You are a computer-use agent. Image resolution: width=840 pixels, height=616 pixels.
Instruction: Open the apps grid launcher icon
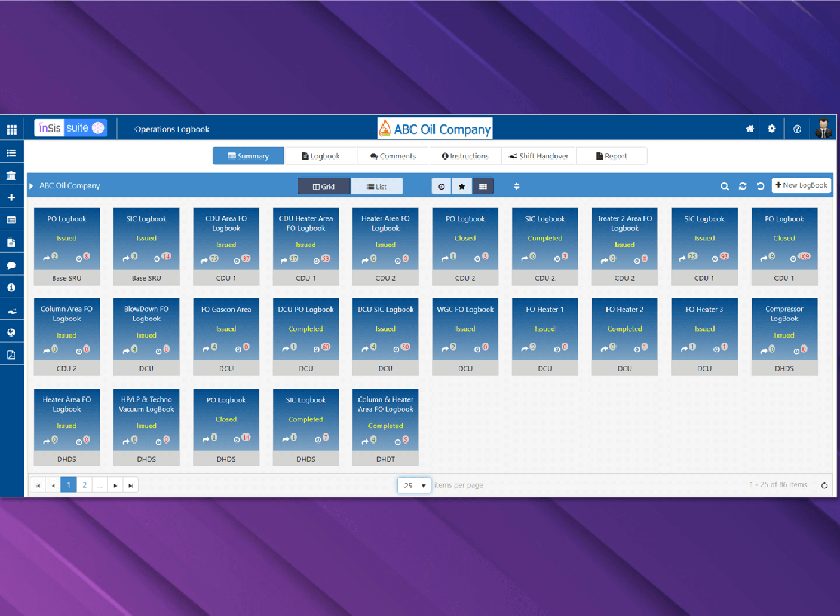coord(12,130)
